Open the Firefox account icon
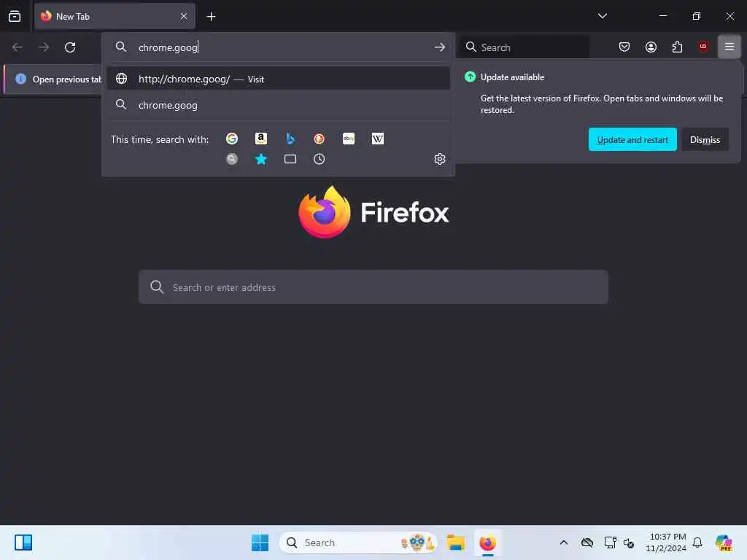 pos(651,47)
